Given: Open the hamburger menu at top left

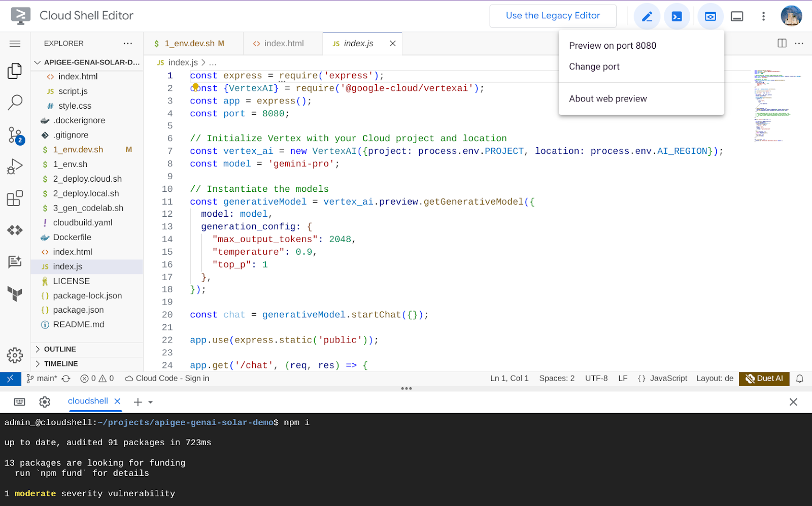Looking at the screenshot, I should 15,44.
